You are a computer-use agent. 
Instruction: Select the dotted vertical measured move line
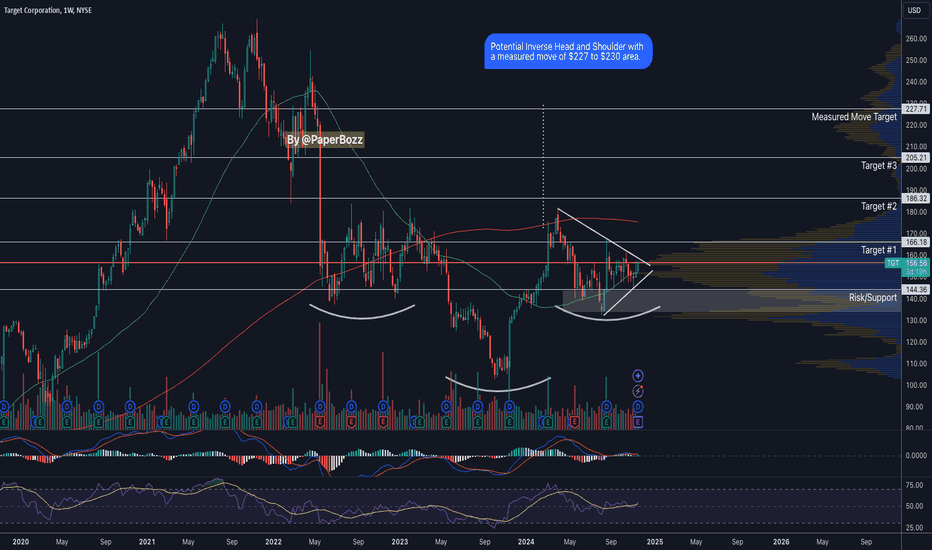(x=543, y=166)
